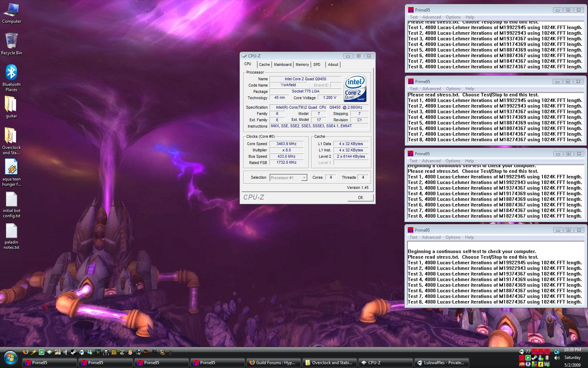Switch to Lulzwaffles Private taskbar button

click(x=441, y=363)
